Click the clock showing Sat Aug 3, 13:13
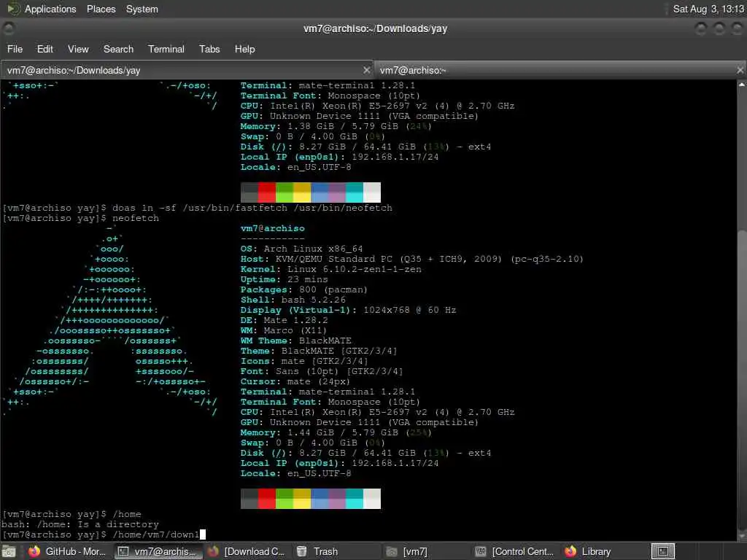 708,9
